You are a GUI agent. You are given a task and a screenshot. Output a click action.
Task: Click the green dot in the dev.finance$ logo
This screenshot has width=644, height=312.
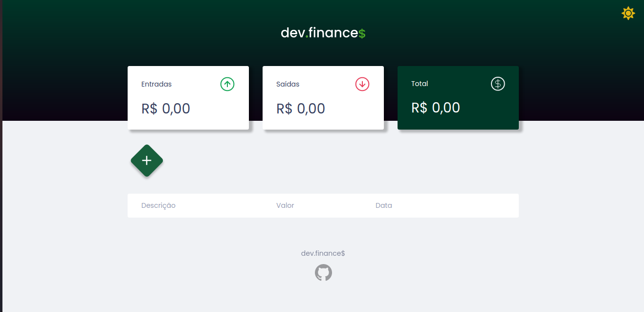[306, 36]
